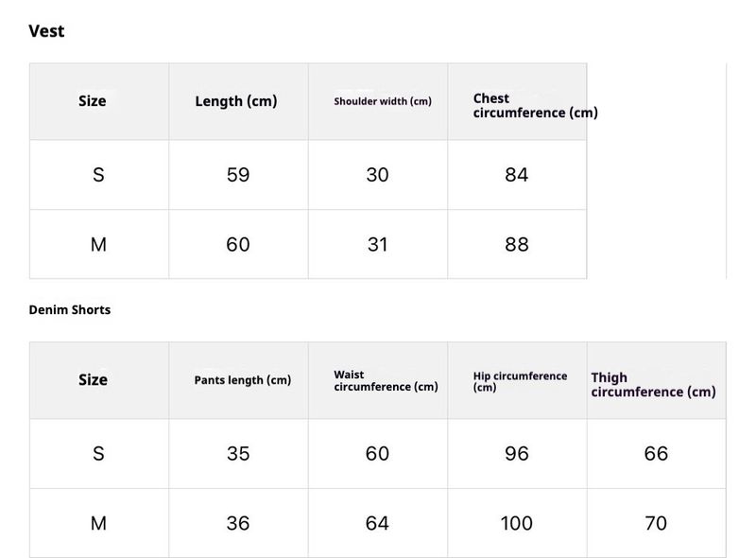Click the vest length value 59

(x=238, y=175)
